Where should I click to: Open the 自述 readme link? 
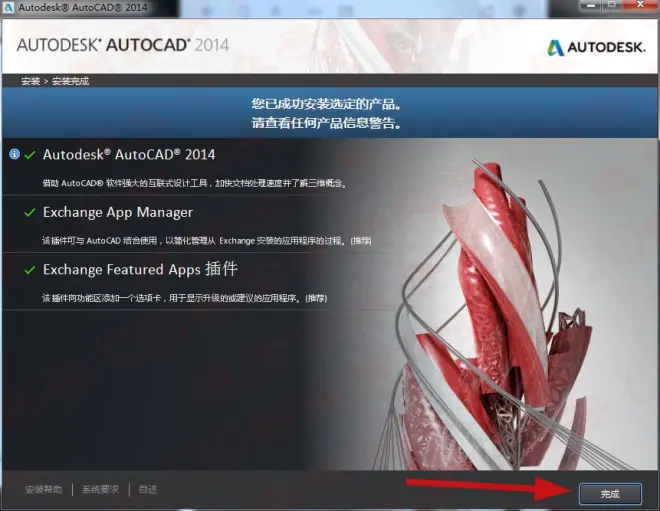point(148,490)
